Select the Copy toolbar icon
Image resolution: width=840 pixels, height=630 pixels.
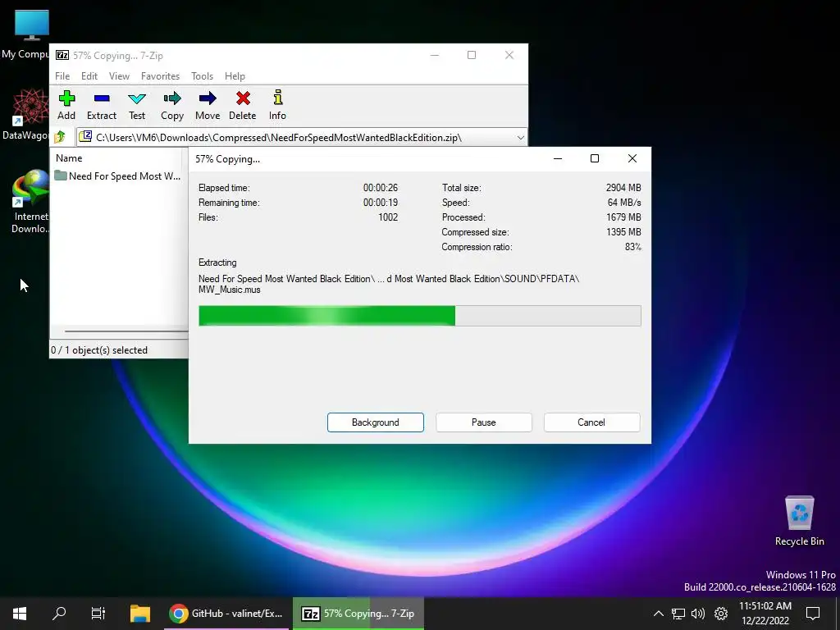coord(172,105)
